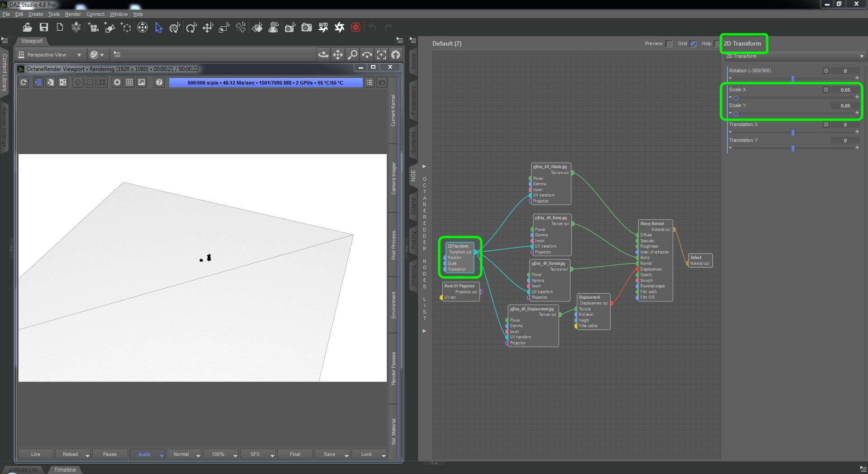Click the Final render button

pos(294,454)
